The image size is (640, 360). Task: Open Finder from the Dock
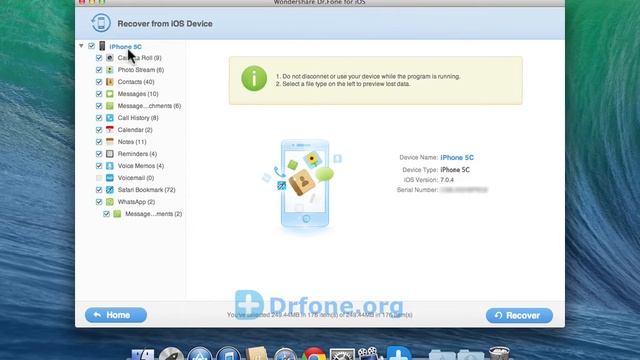pos(142,354)
